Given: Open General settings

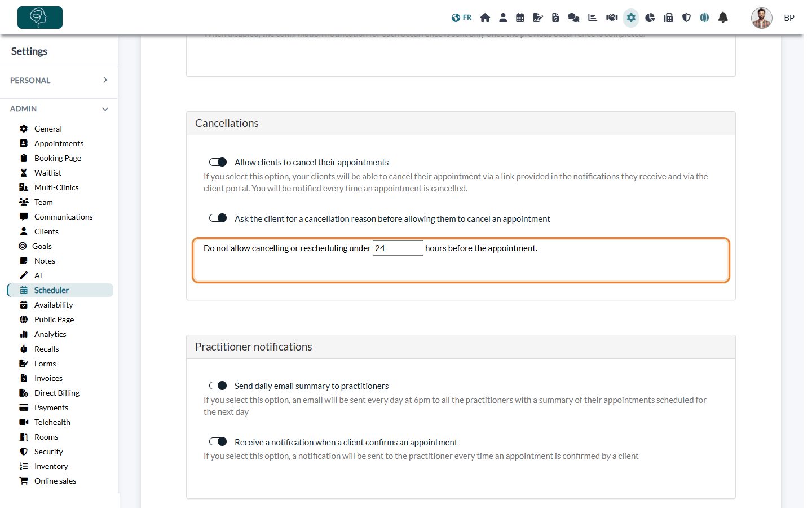Looking at the screenshot, I should pos(48,129).
